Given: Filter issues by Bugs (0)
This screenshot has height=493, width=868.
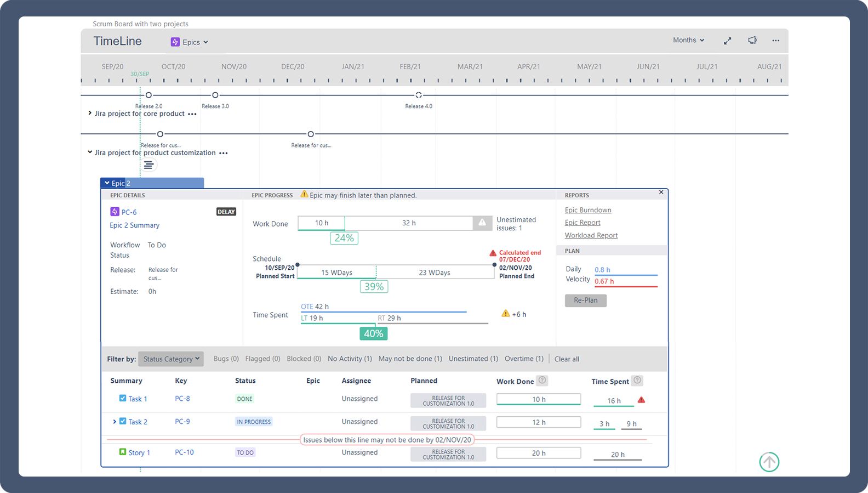Looking at the screenshot, I should pos(226,359).
